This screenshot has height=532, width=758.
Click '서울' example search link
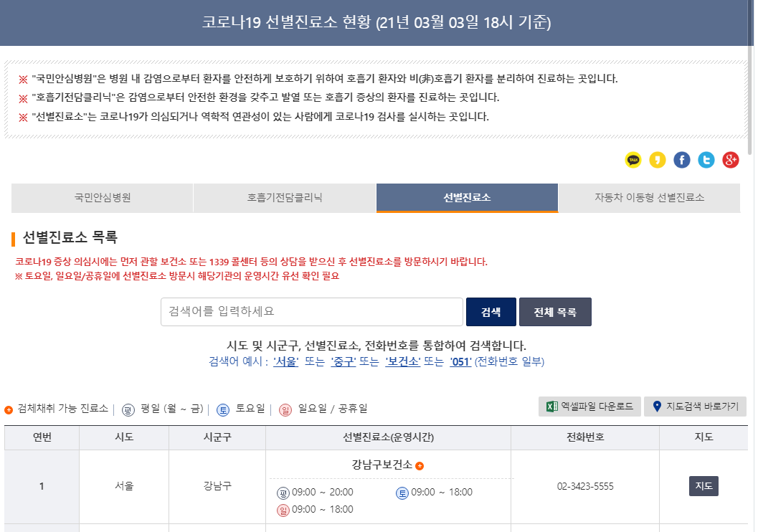pos(285,361)
